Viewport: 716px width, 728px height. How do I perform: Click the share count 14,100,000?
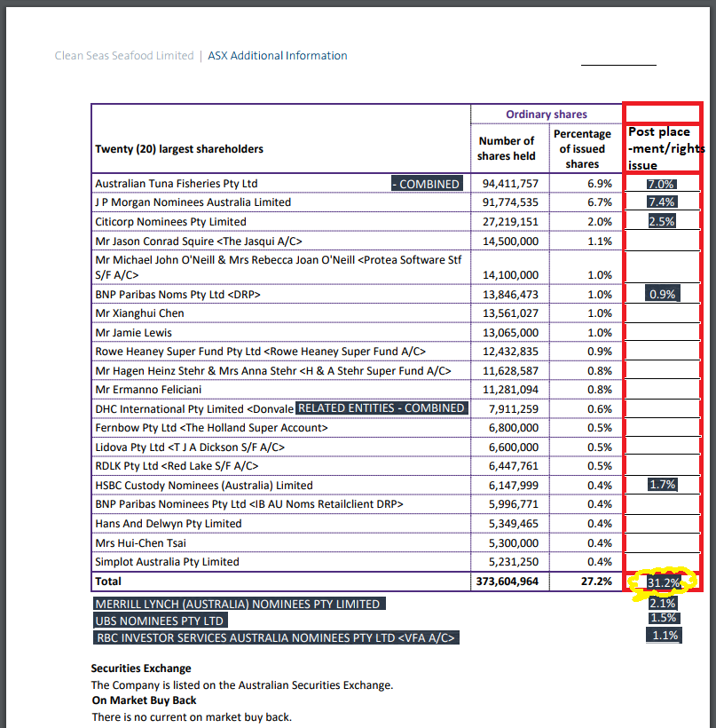(510, 275)
